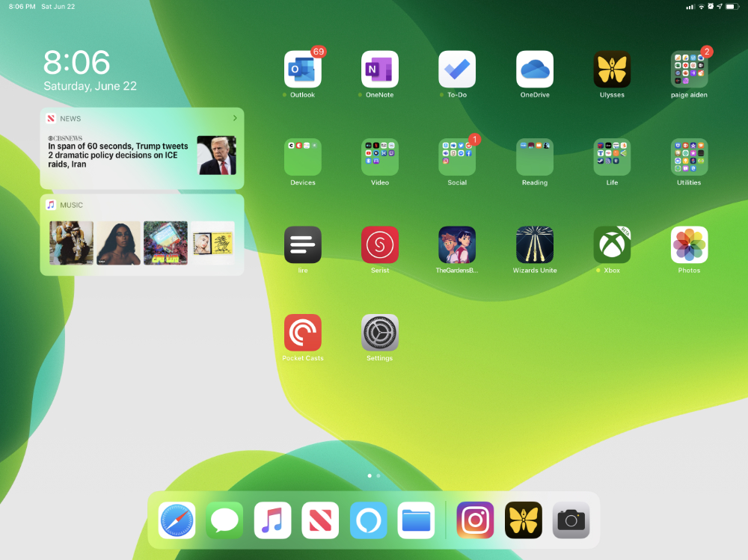
Task: Open the Life folder
Action: pos(612,157)
